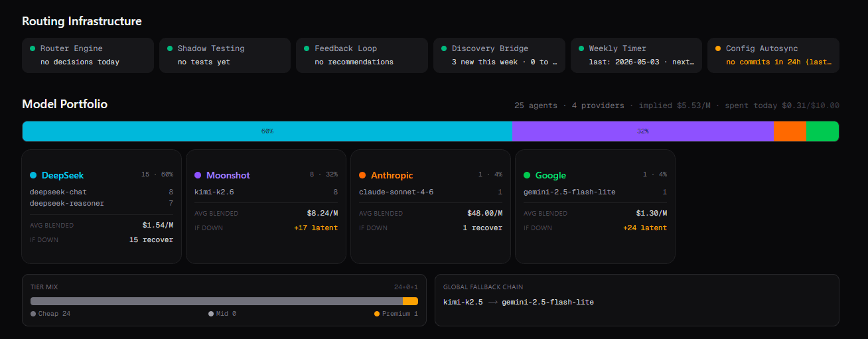This screenshot has width=868, height=339.
Task: Click the blue dot beside DeepSeek
Action: click(33, 175)
